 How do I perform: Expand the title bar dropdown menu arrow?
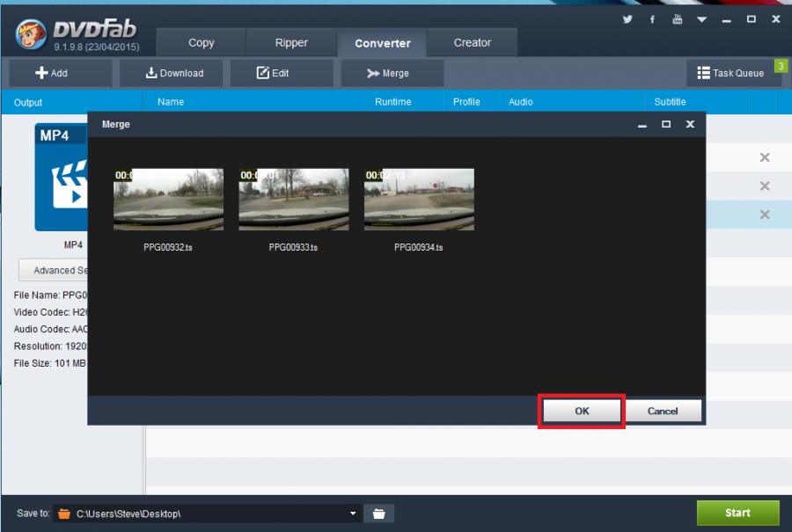pos(701,18)
